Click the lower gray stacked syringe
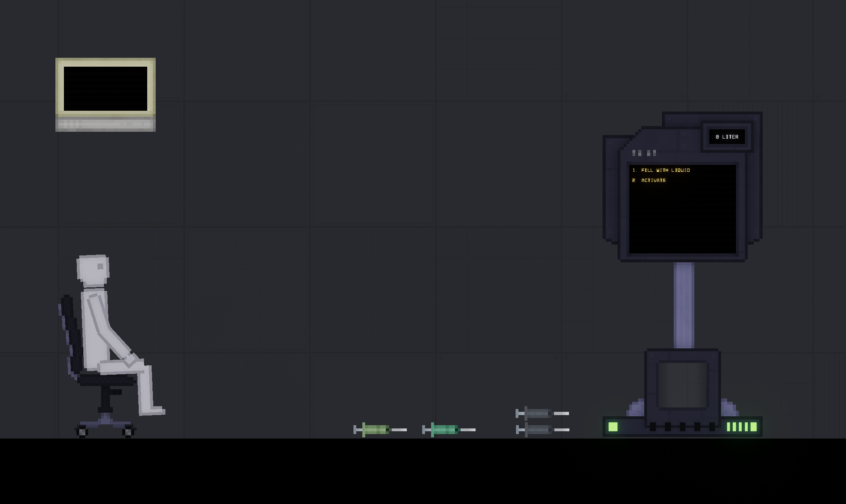846x504 pixels. click(538, 429)
